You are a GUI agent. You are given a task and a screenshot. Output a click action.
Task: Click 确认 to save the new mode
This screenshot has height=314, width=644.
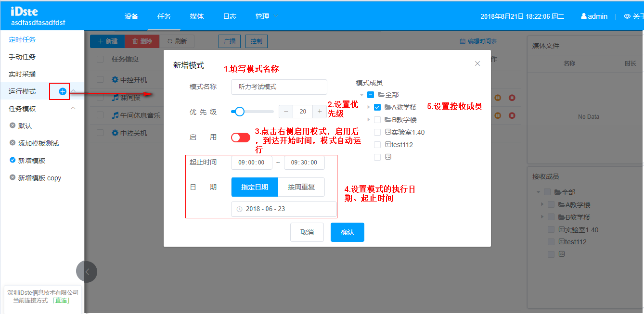point(348,232)
